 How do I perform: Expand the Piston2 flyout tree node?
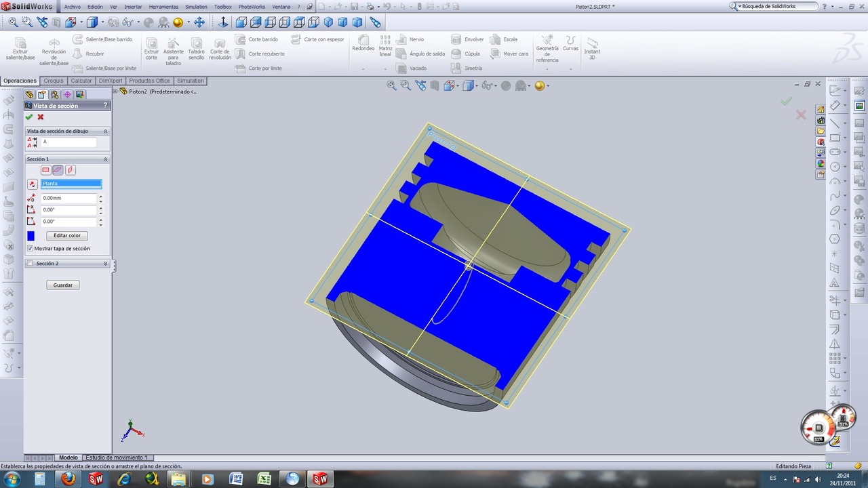tap(116, 91)
